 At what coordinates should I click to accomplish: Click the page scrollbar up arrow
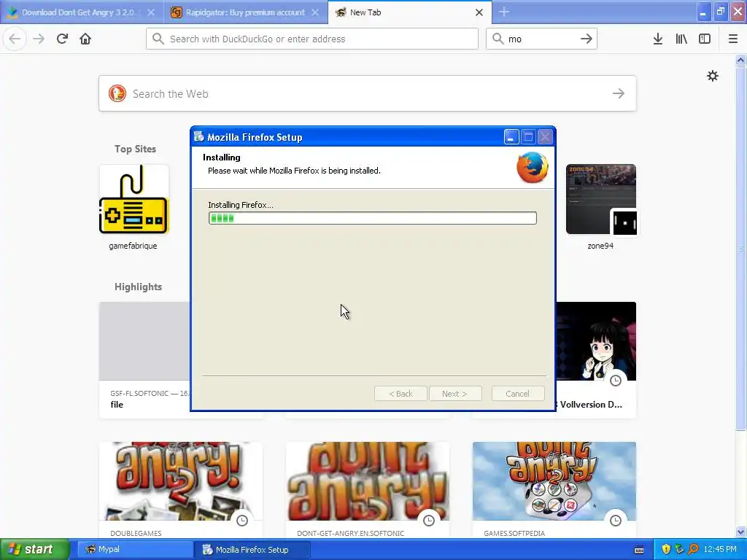[740, 60]
